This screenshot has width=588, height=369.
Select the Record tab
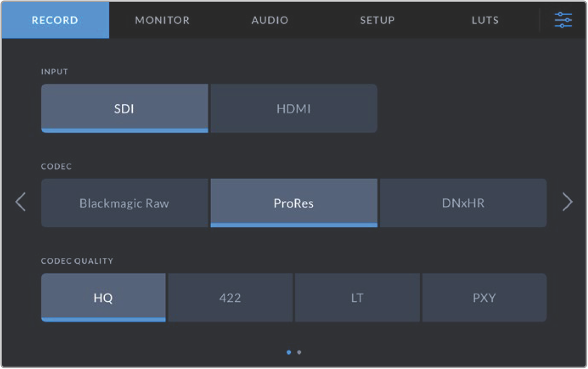55,20
